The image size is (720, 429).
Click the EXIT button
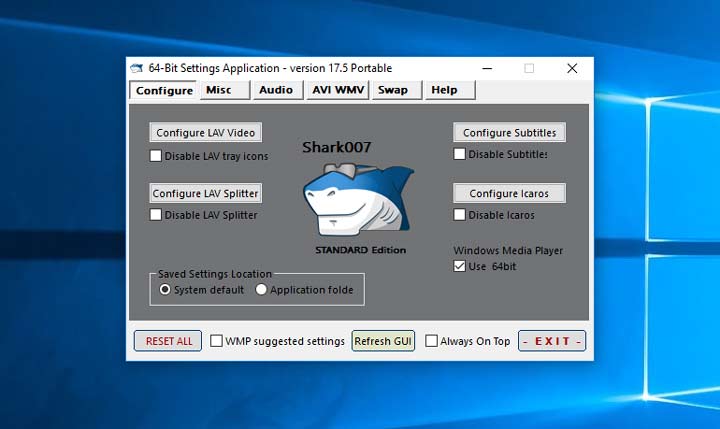tap(552, 341)
